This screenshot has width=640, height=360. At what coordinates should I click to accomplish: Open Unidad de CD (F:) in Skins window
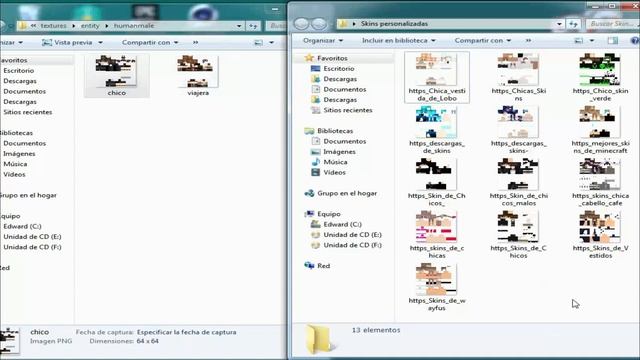point(352,245)
